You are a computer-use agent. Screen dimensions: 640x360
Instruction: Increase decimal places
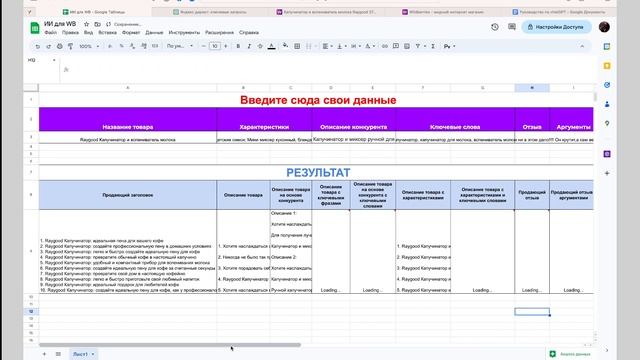click(x=144, y=47)
